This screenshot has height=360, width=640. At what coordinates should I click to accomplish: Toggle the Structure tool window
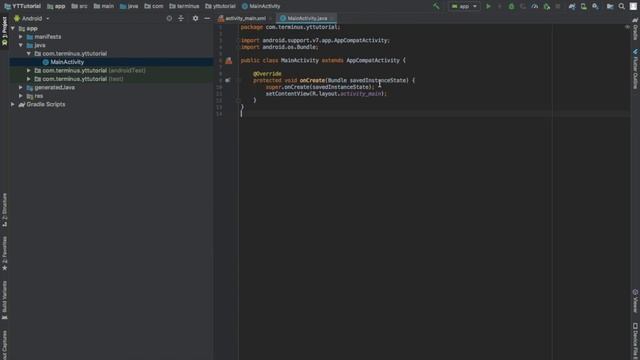point(4,210)
